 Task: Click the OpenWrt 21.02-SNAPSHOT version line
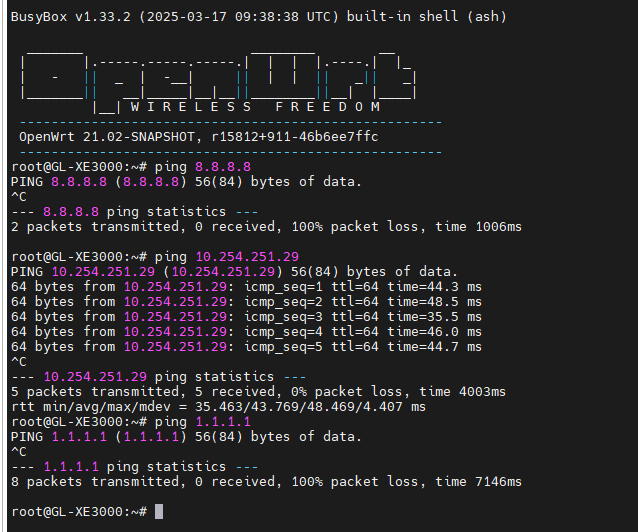tap(198, 136)
